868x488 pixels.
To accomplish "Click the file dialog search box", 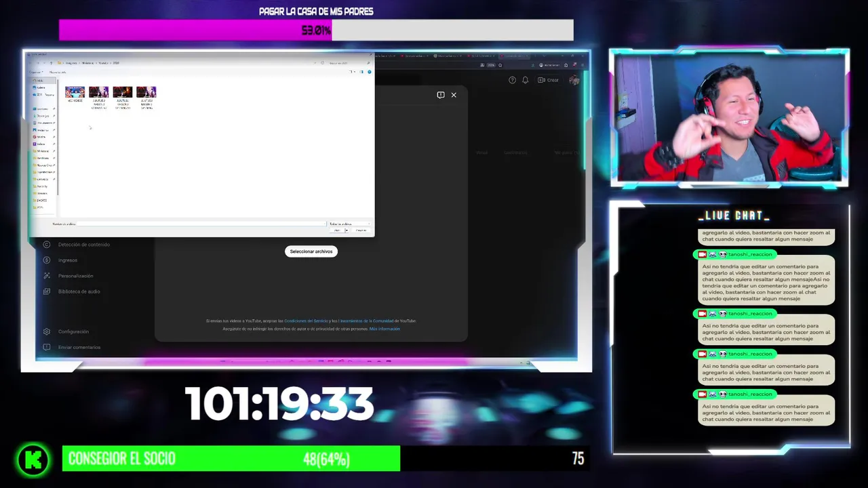I will [x=348, y=63].
